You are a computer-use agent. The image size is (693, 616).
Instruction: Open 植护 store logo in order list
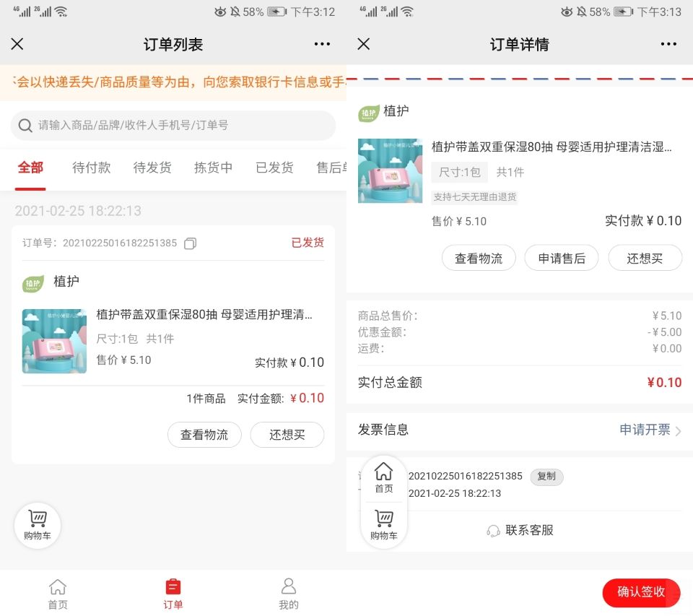(x=33, y=284)
